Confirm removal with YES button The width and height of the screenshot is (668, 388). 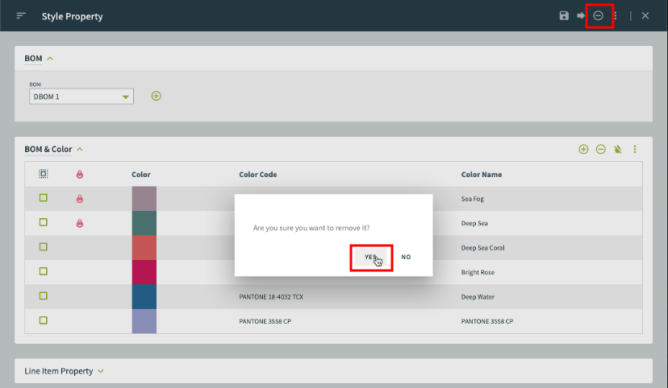tap(371, 257)
